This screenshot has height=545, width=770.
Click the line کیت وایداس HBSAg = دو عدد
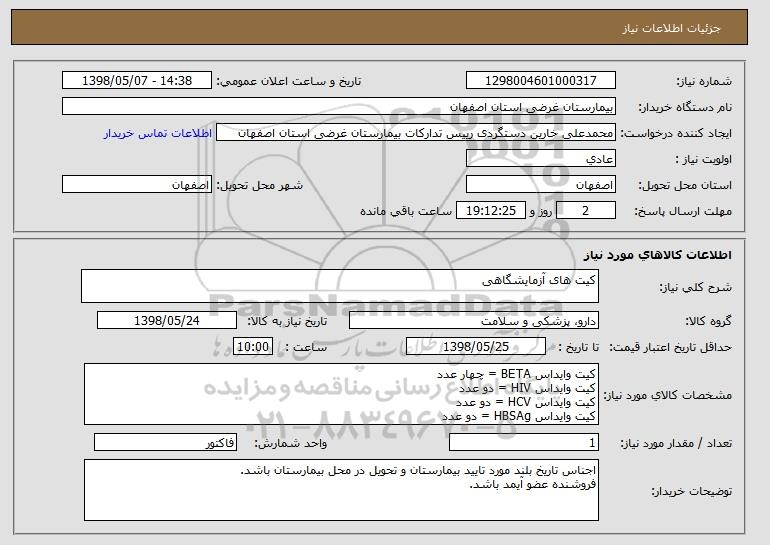coord(519,416)
